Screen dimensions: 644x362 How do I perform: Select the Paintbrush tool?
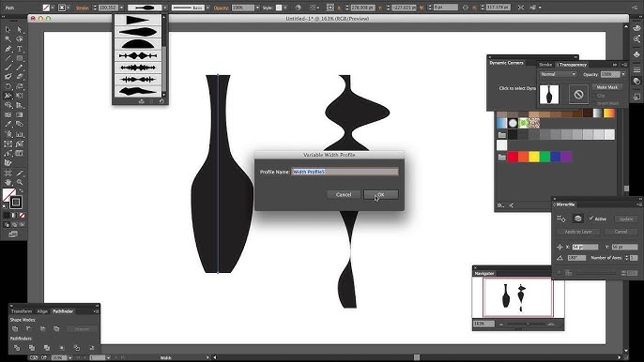pos(8,68)
